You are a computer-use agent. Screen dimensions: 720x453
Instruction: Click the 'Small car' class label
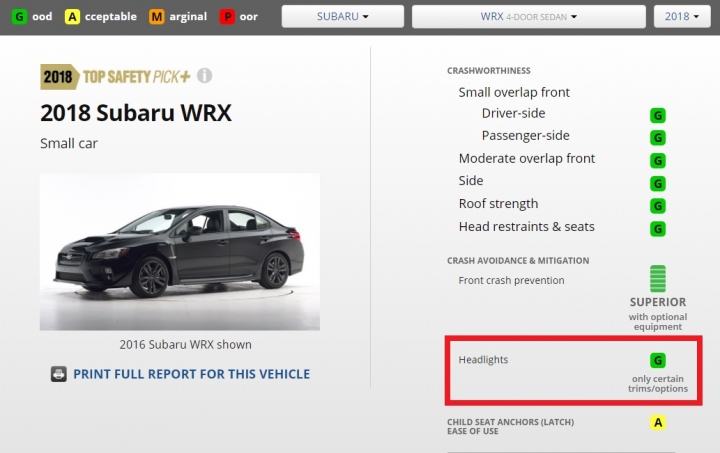[69, 144]
